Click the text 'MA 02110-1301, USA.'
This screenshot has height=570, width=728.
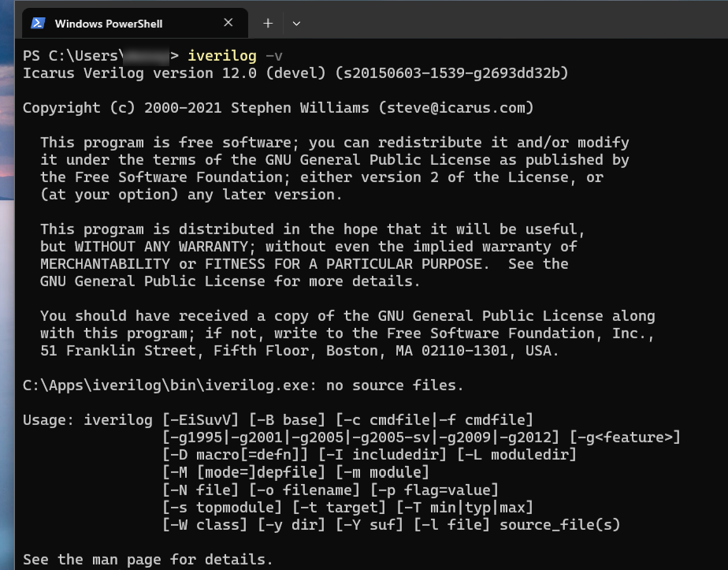pos(477,351)
